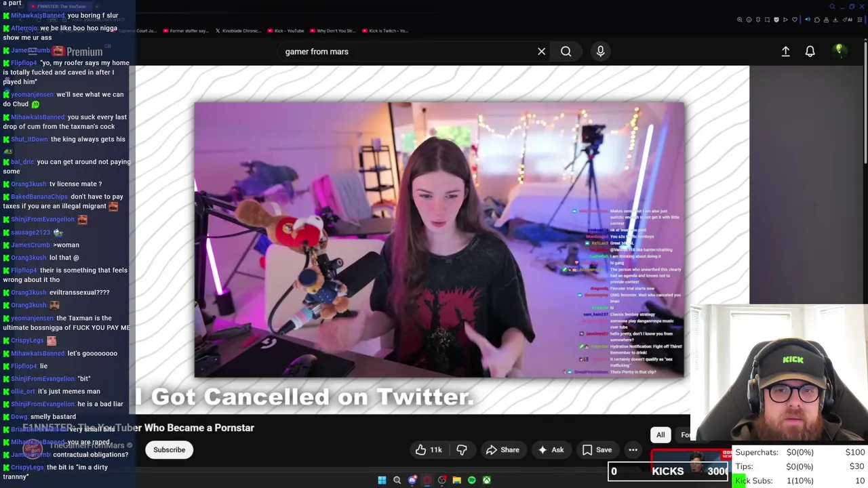
Task: Click chat username 'BakedBananaChips'
Action: 39,197
